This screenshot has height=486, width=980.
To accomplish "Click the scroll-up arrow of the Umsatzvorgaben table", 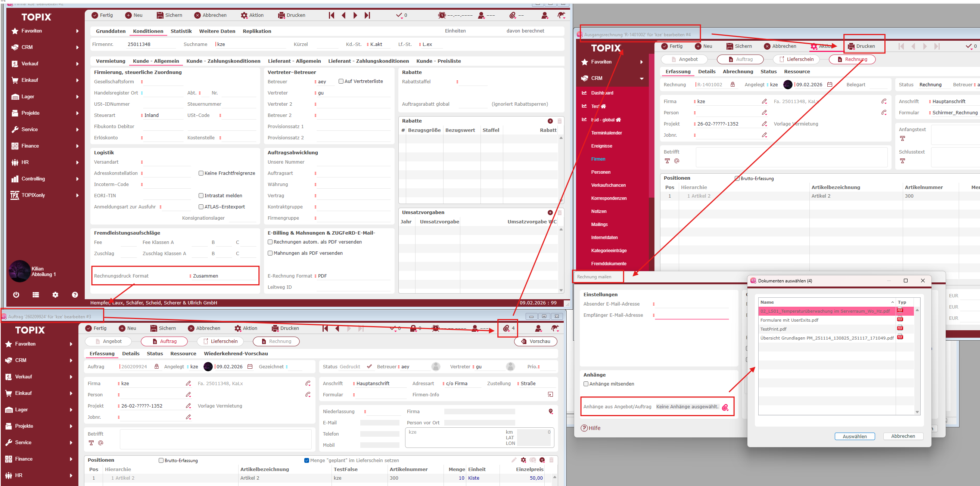I will [561, 229].
